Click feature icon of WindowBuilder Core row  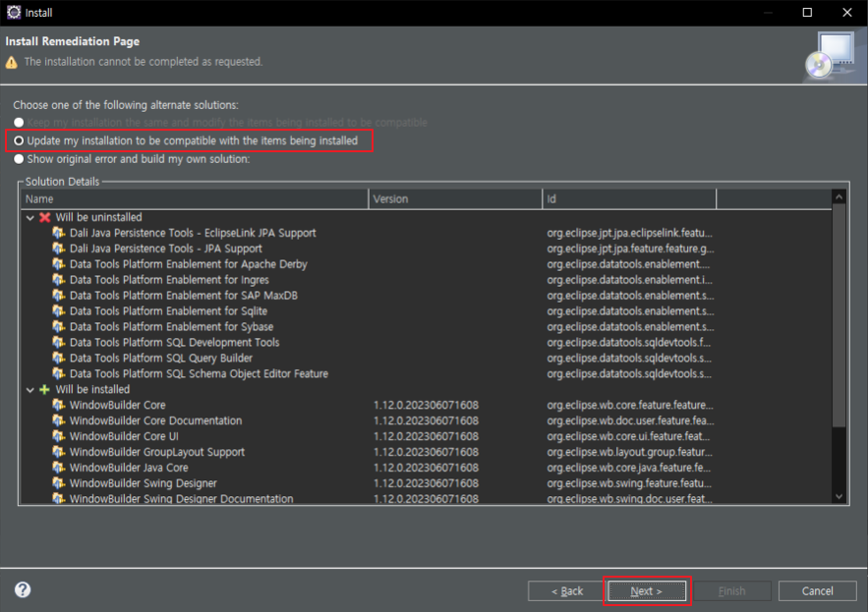[59, 405]
